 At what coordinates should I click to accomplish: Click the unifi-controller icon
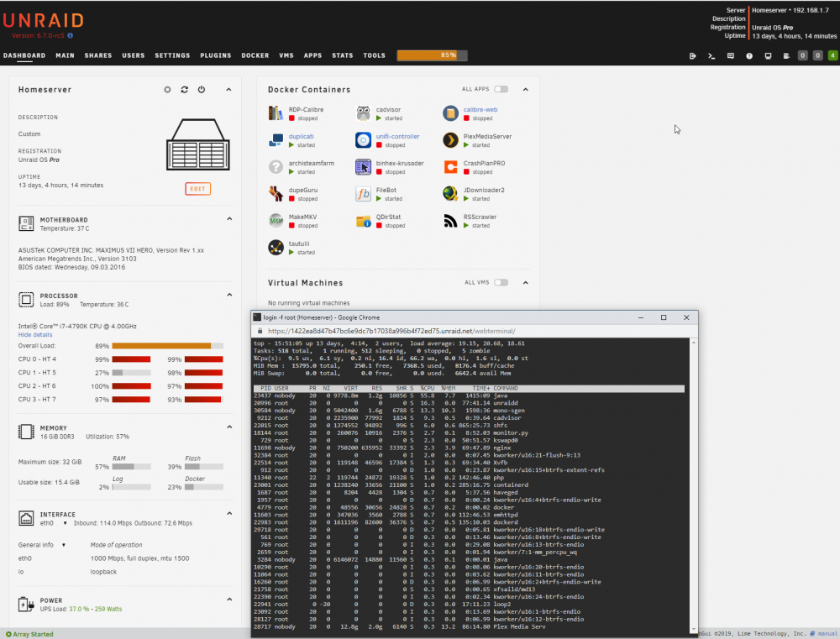[363, 139]
